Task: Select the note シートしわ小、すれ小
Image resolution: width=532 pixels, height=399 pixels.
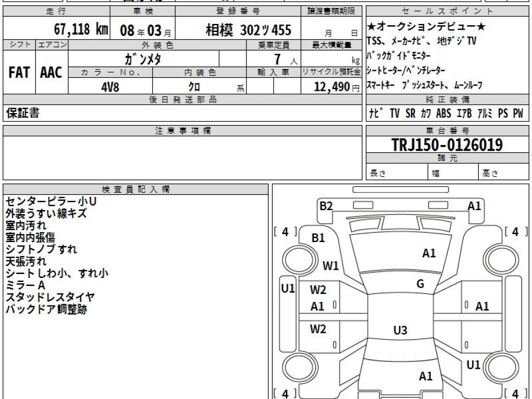Action: (x=57, y=274)
